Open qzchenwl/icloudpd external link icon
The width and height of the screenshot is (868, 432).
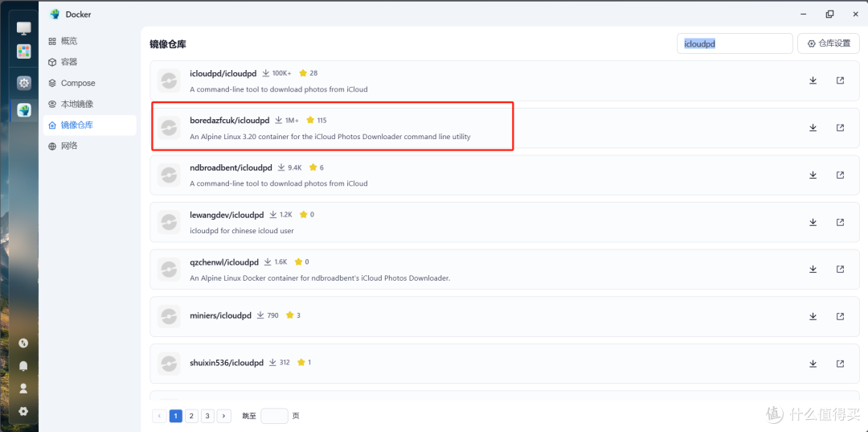[840, 269]
